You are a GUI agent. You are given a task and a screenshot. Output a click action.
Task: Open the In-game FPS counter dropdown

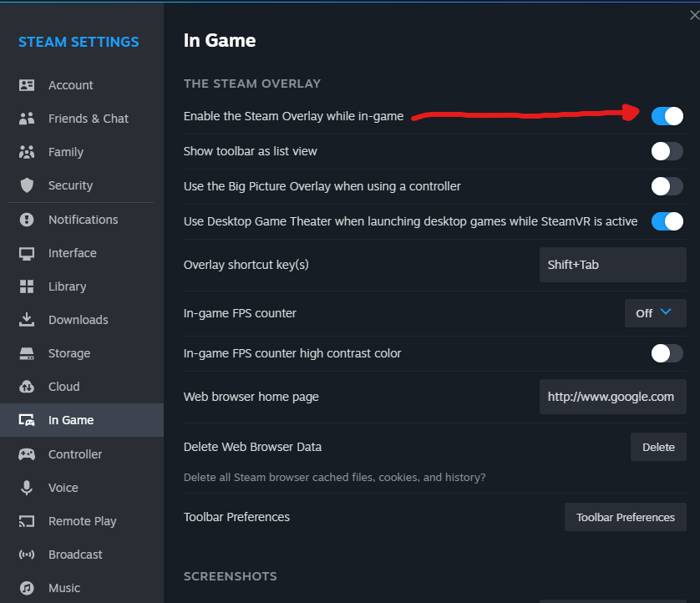coord(655,313)
